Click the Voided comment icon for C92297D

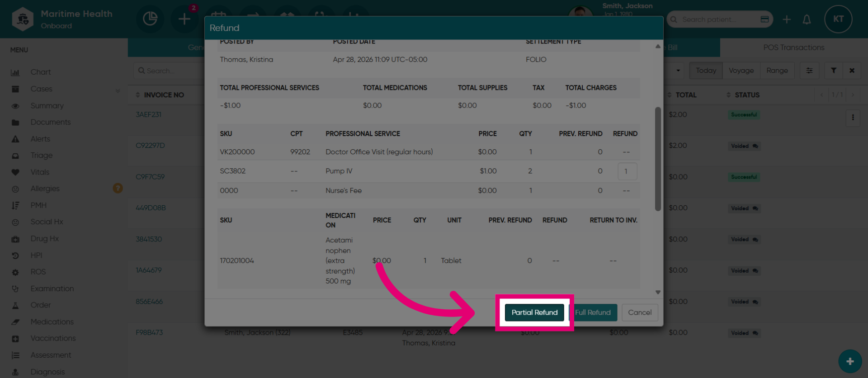click(x=755, y=146)
